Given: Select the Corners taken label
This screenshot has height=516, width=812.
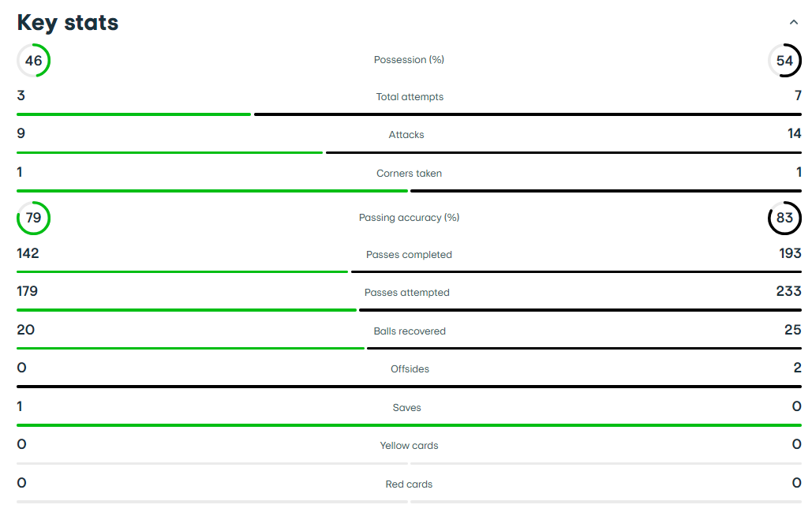Looking at the screenshot, I should (409, 174).
